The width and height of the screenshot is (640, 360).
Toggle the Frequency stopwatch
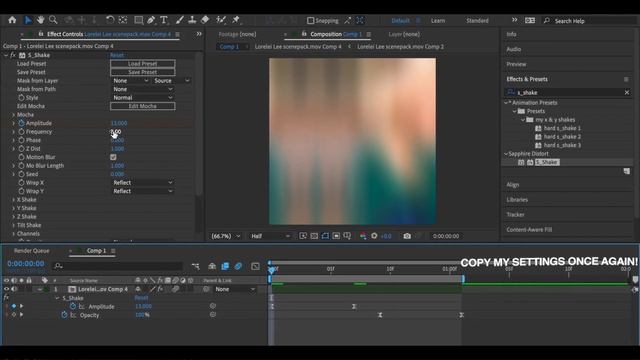click(x=21, y=131)
